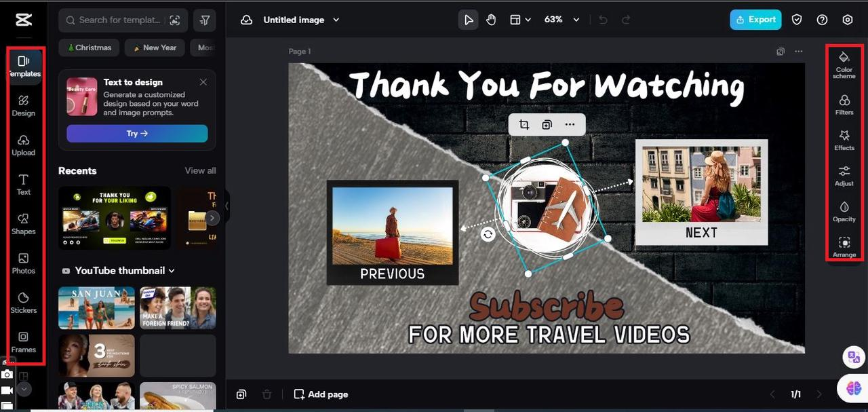Open the help question mark icon
This screenshot has width=868, height=412.
[x=822, y=20]
